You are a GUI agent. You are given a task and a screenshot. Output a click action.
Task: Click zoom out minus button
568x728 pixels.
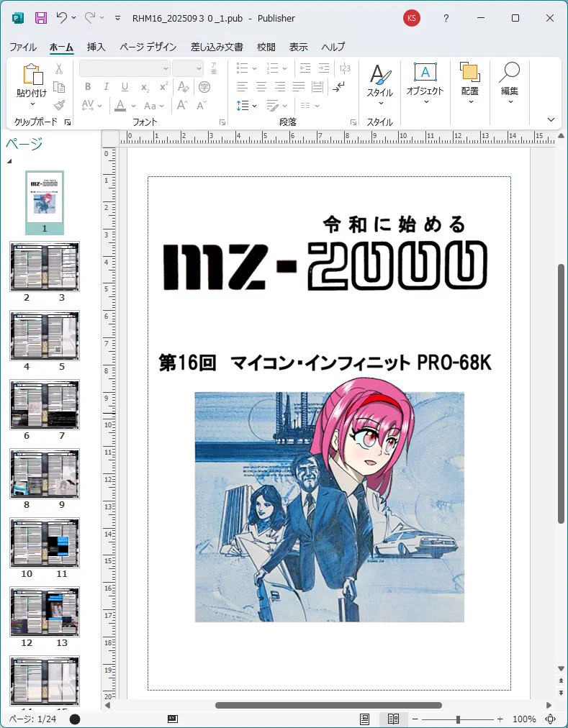[415, 719]
